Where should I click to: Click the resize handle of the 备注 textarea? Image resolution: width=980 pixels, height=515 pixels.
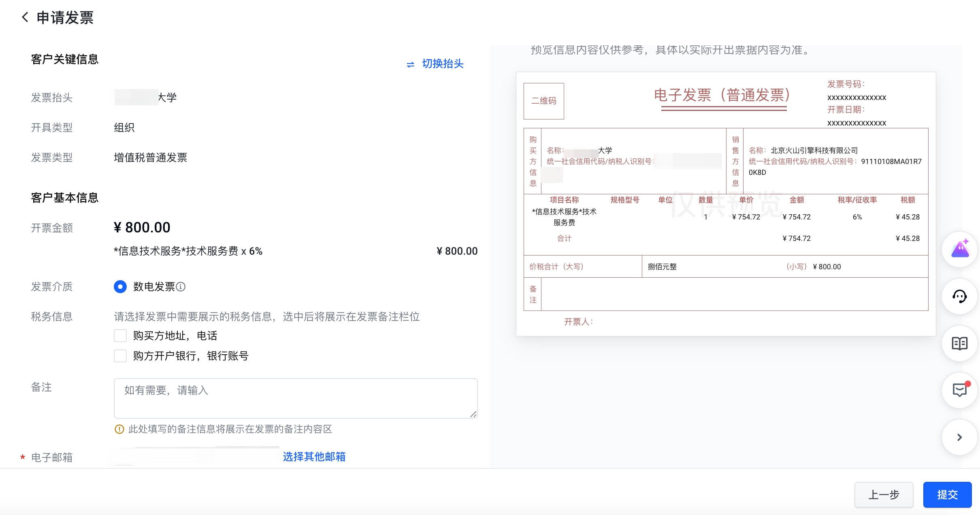(473, 414)
